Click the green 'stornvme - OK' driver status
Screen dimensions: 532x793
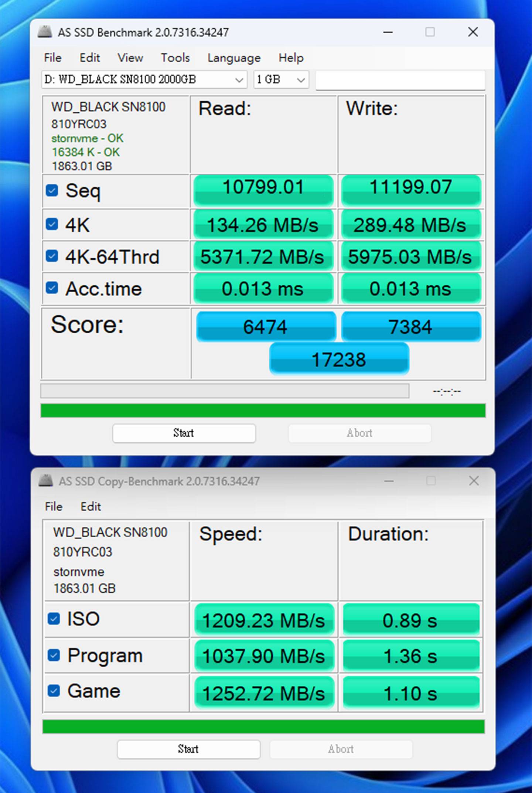87,138
